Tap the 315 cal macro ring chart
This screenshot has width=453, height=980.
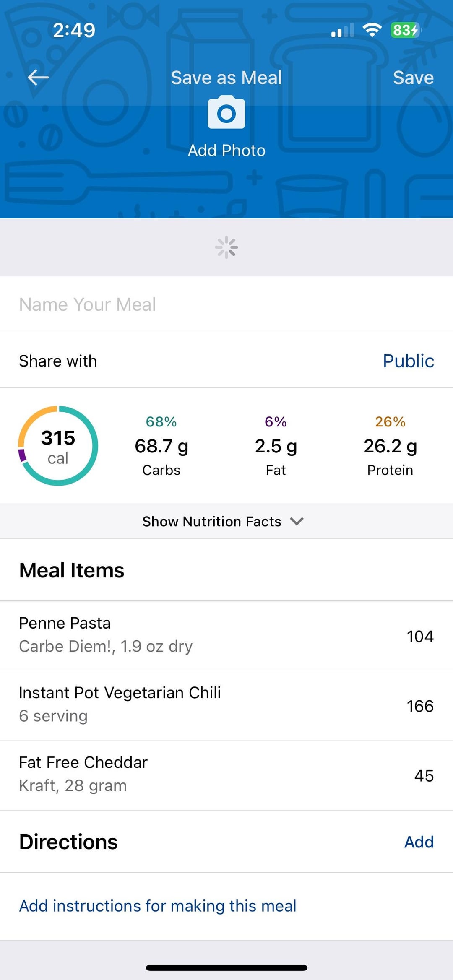(x=58, y=446)
